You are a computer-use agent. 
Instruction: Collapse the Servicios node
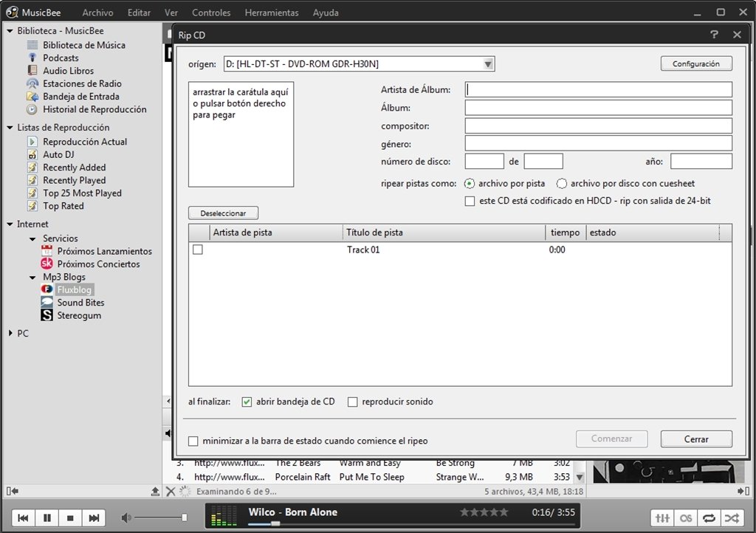[32, 238]
